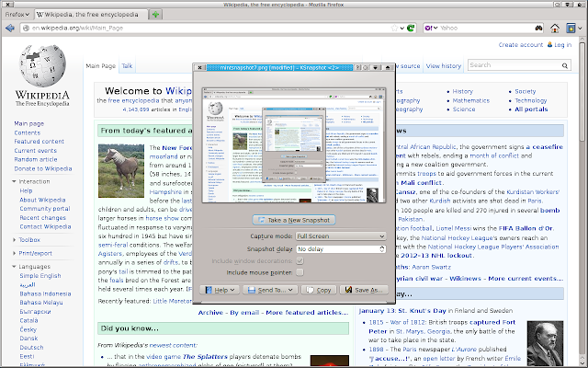This screenshot has height=368, width=588.
Task: Click the Wikipedia globe logo
Action: pos(42,65)
